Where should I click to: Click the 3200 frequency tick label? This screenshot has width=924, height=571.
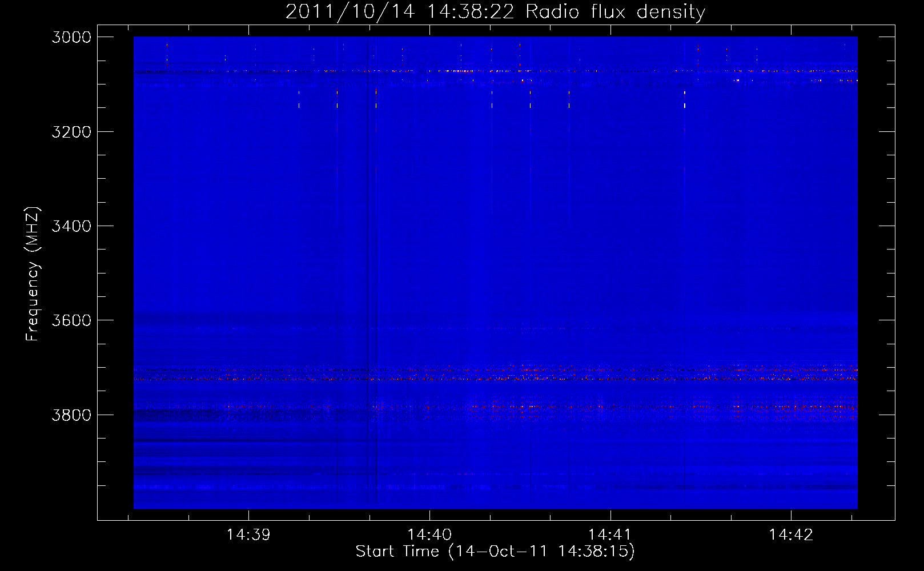(x=71, y=132)
